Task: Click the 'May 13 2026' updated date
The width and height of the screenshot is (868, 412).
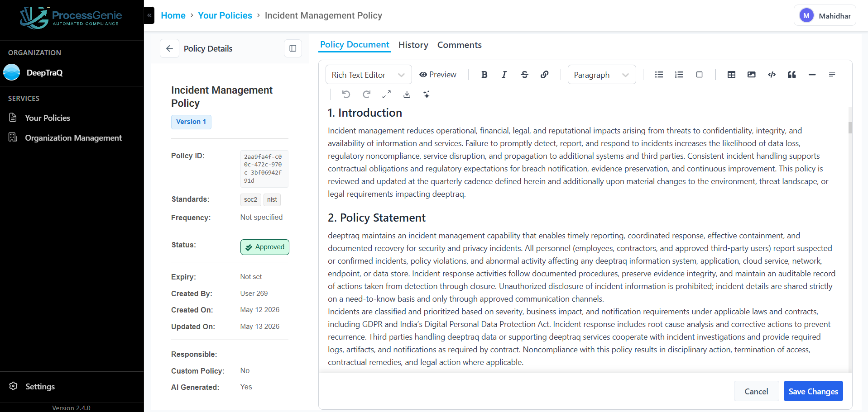Action: point(260,326)
